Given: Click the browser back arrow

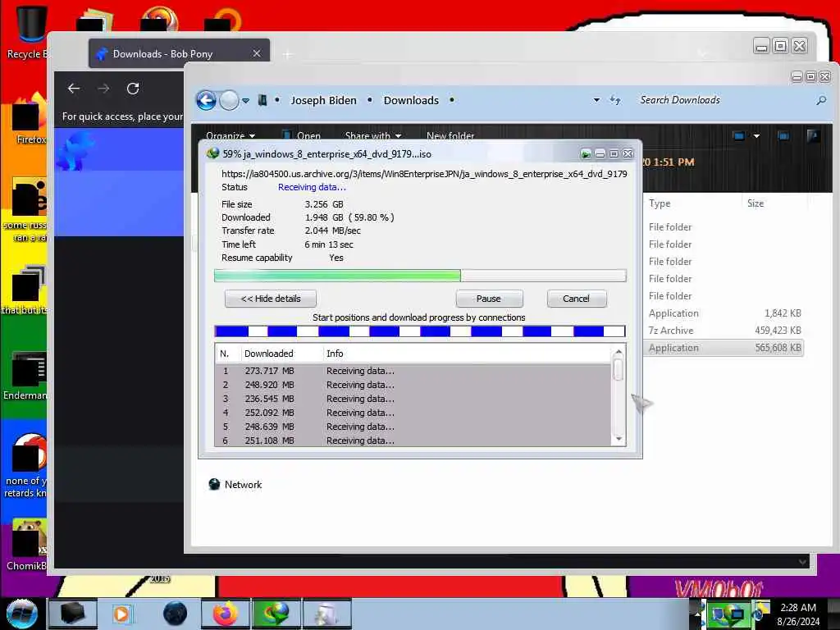Looking at the screenshot, I should 74,89.
